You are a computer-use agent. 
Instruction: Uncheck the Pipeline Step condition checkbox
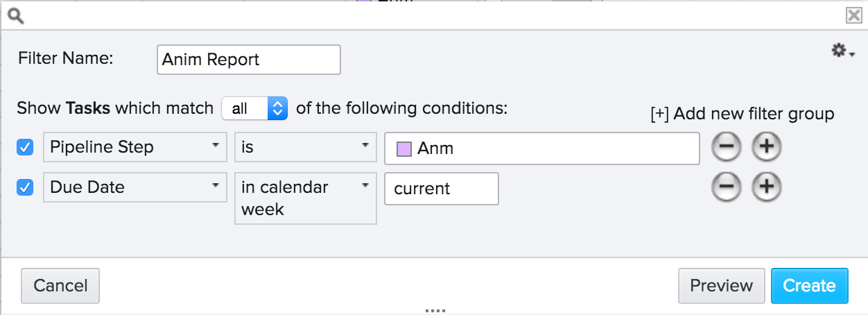pos(25,147)
